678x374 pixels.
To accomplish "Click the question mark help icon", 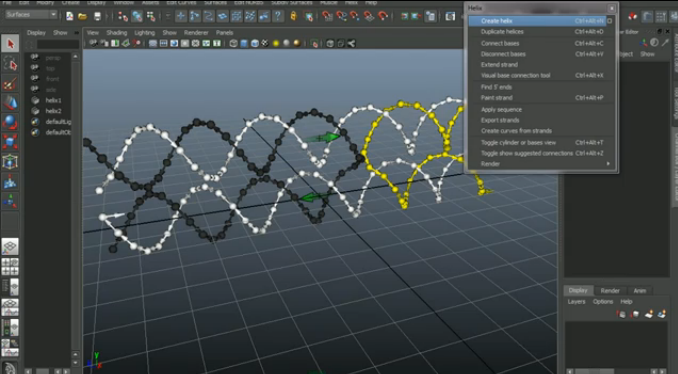I will (x=278, y=16).
